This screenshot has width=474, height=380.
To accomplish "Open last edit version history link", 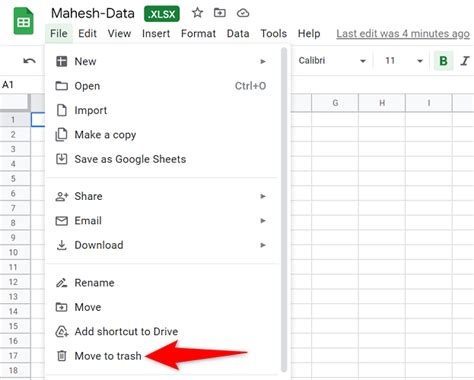I will click(x=403, y=34).
